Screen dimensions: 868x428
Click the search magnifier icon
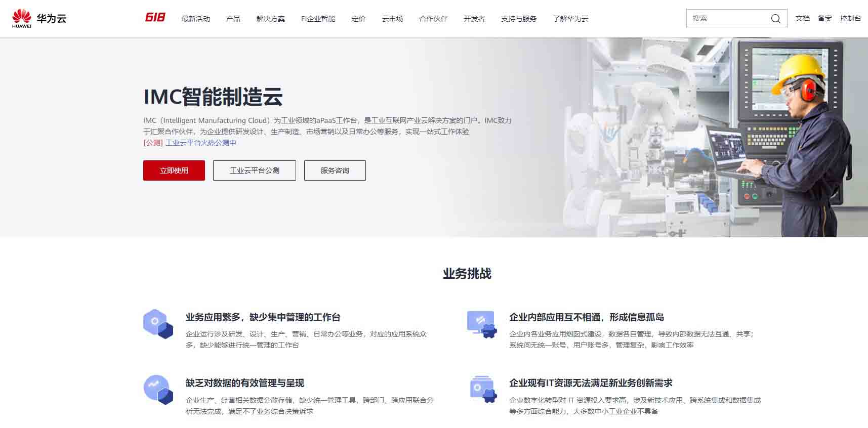pyautogui.click(x=775, y=19)
